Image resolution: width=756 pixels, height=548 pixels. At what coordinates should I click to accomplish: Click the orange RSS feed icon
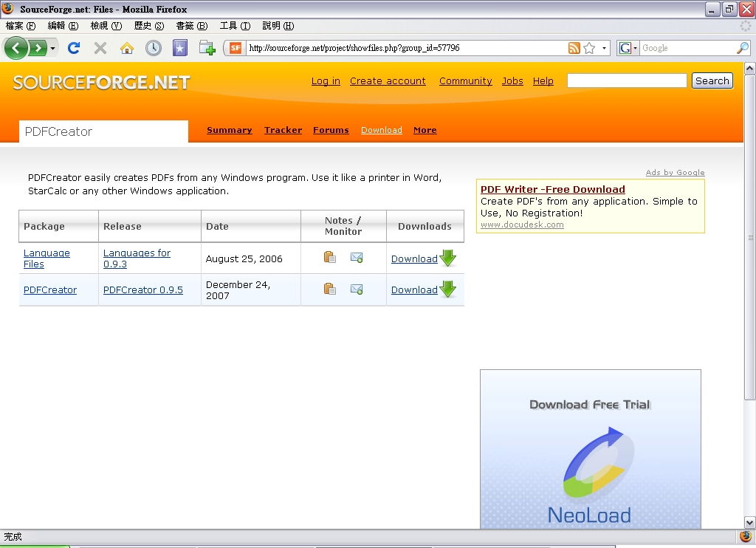(574, 48)
